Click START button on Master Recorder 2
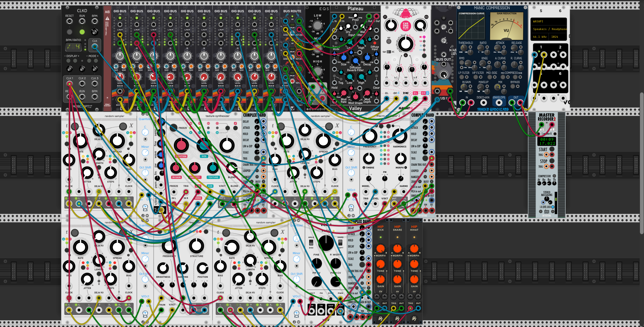 [x=552, y=149]
